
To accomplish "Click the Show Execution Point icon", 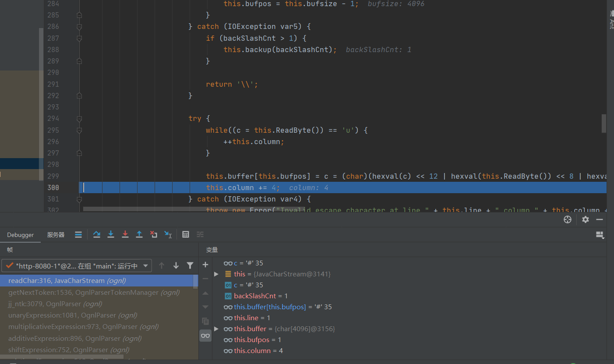I will point(78,235).
